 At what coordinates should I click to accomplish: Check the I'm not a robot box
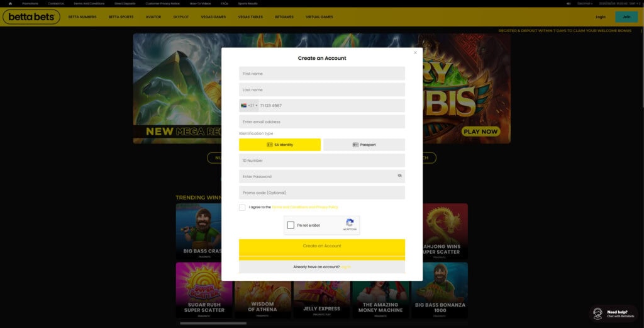[x=291, y=225]
